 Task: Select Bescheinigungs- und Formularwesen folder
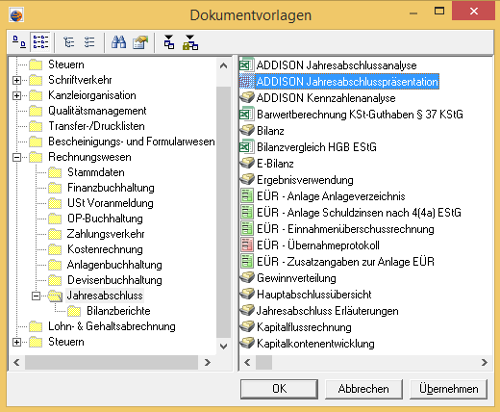pyautogui.click(x=131, y=141)
